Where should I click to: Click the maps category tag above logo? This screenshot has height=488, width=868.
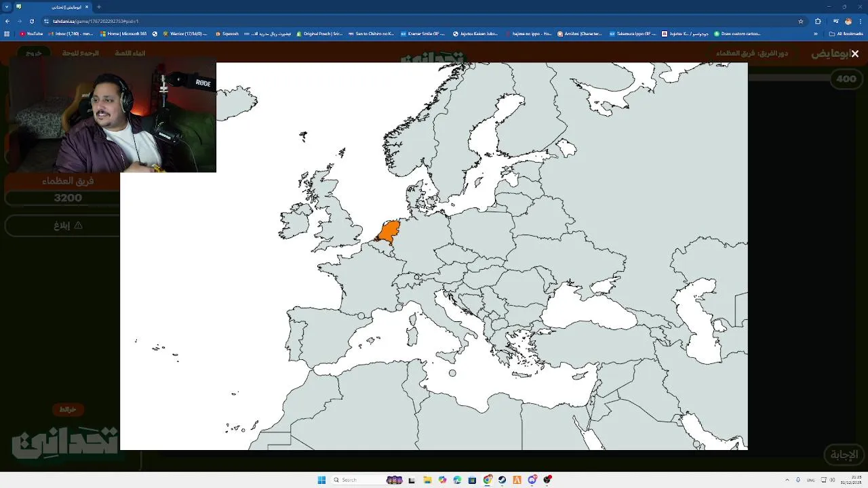coord(68,409)
